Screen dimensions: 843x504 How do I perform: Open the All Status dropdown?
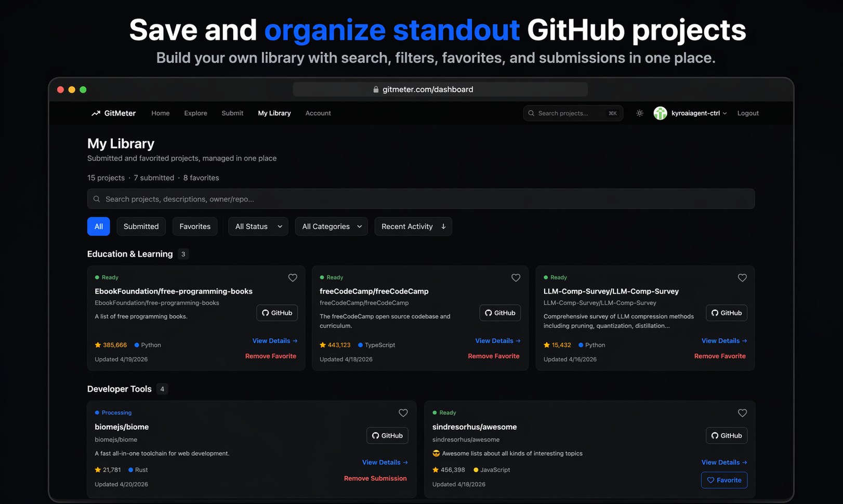[x=258, y=227]
